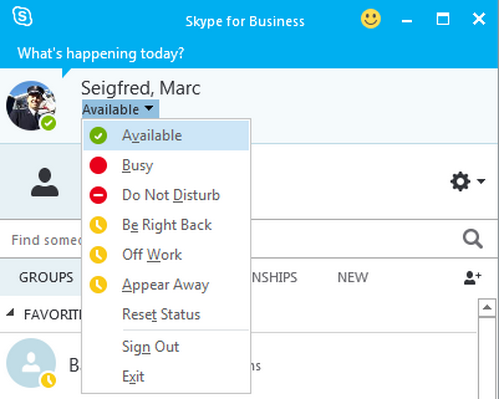Click the Skype logo icon in title bar
499x399 pixels.
[x=22, y=16]
